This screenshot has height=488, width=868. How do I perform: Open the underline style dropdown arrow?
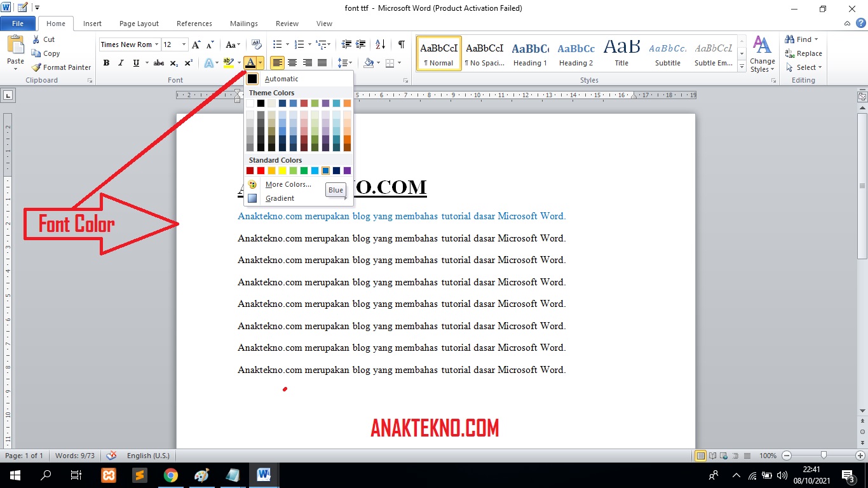coord(147,63)
